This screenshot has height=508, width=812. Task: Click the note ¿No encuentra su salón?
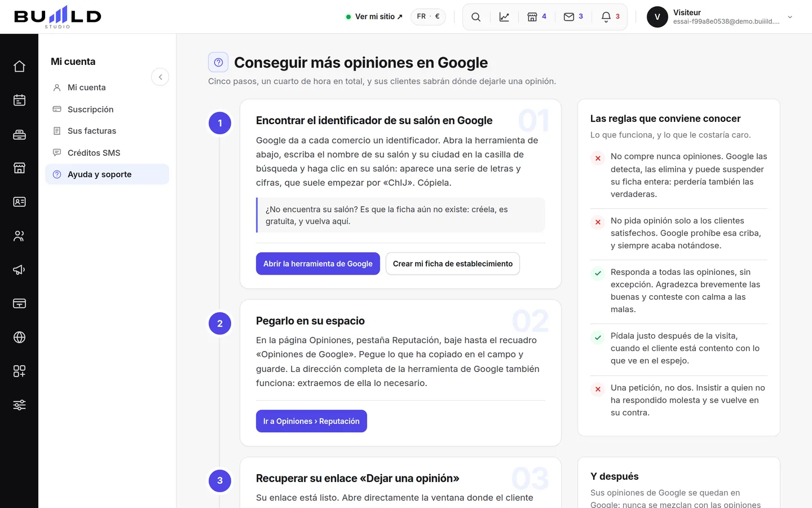coord(401,215)
